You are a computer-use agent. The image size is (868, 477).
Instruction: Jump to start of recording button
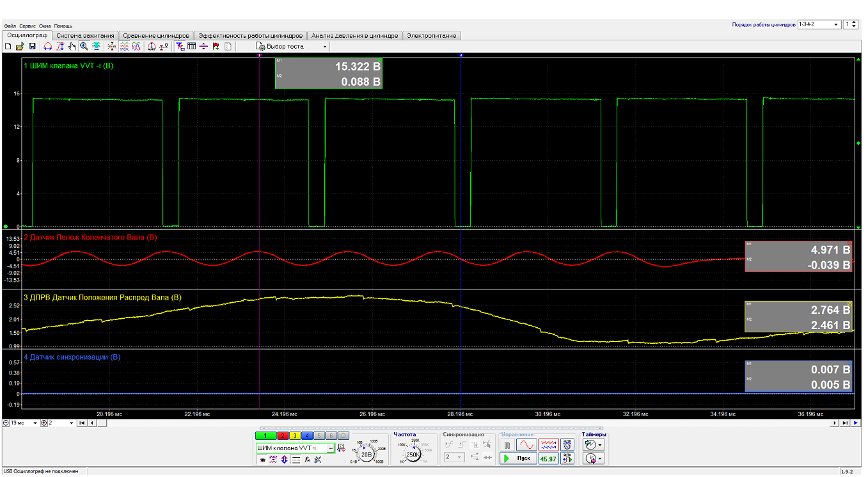click(81, 423)
